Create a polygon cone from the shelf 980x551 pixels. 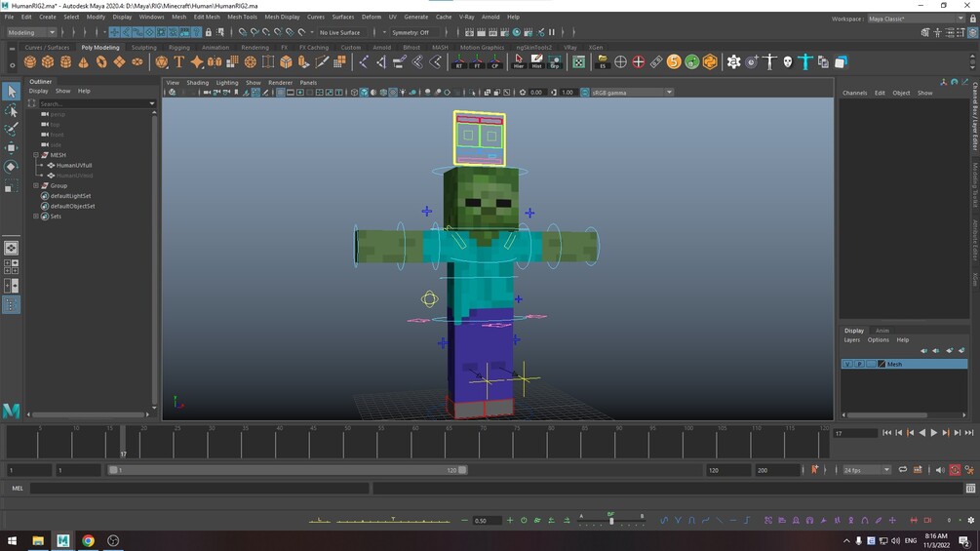(x=83, y=61)
